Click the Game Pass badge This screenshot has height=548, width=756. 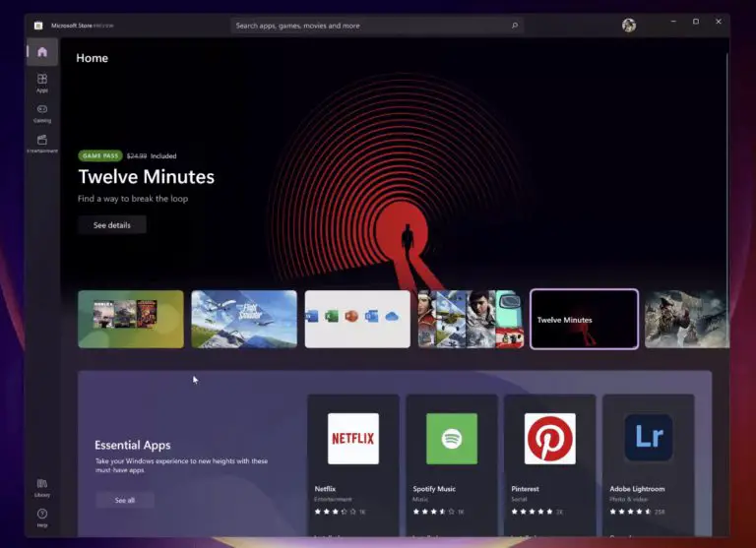[x=100, y=155]
